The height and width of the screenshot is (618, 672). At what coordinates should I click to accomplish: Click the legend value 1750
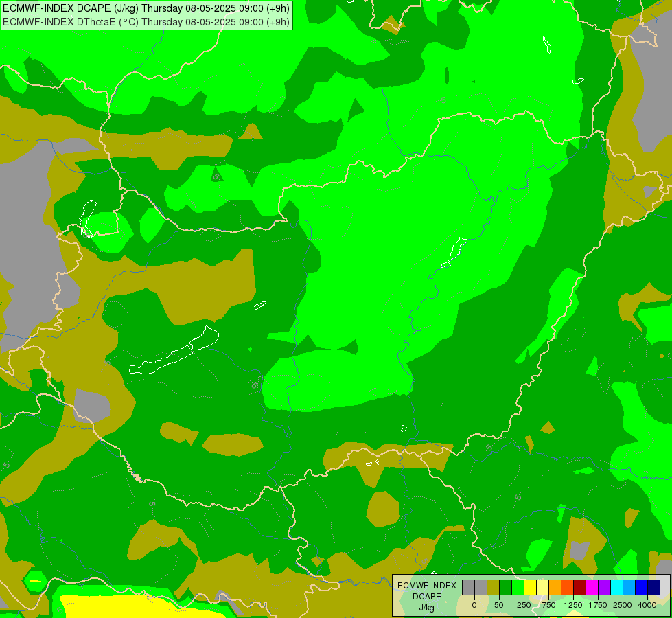[x=598, y=605]
